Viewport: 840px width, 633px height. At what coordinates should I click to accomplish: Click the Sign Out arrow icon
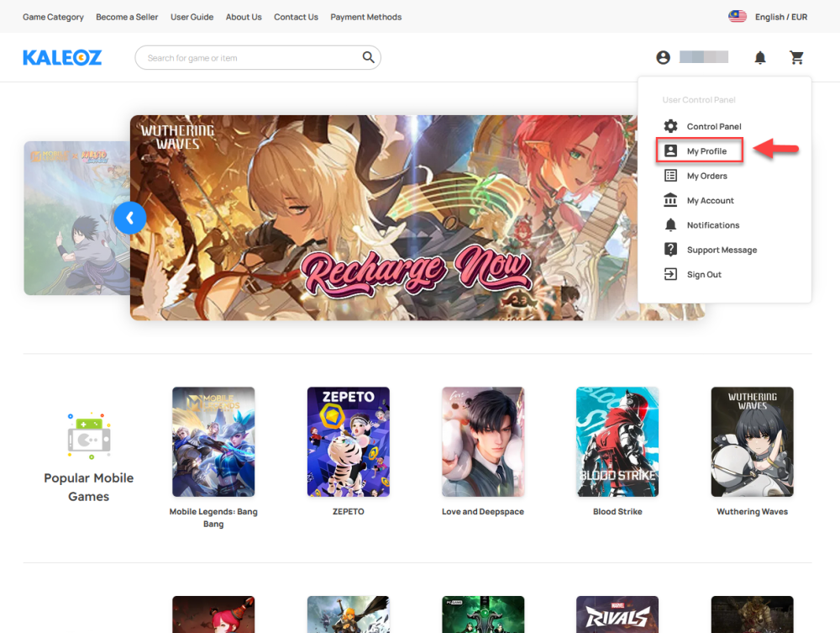click(670, 274)
